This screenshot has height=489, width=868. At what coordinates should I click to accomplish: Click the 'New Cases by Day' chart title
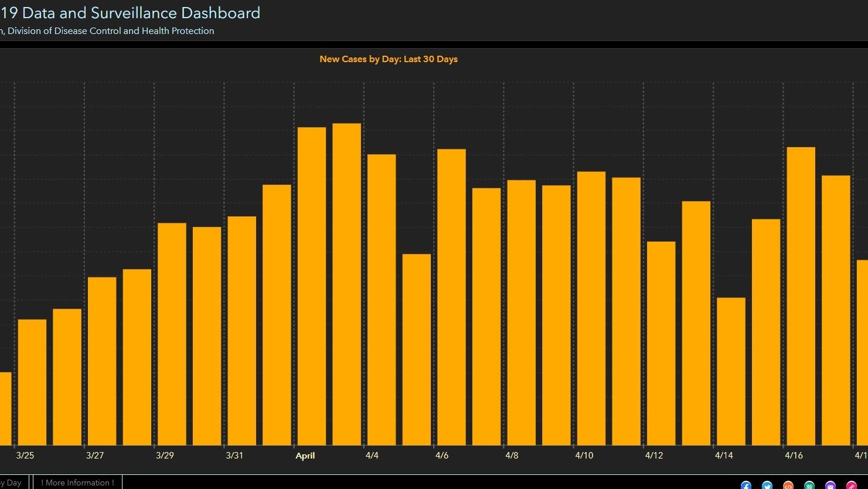click(388, 59)
